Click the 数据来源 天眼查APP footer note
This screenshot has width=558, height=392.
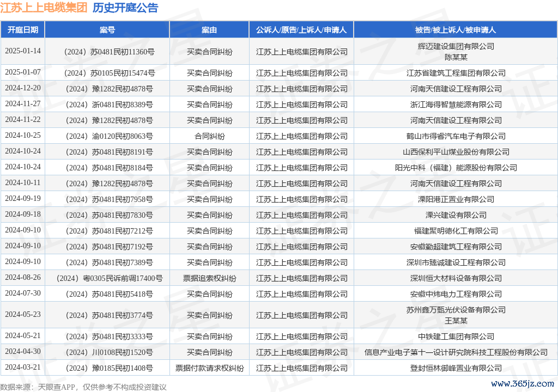(x=83, y=387)
